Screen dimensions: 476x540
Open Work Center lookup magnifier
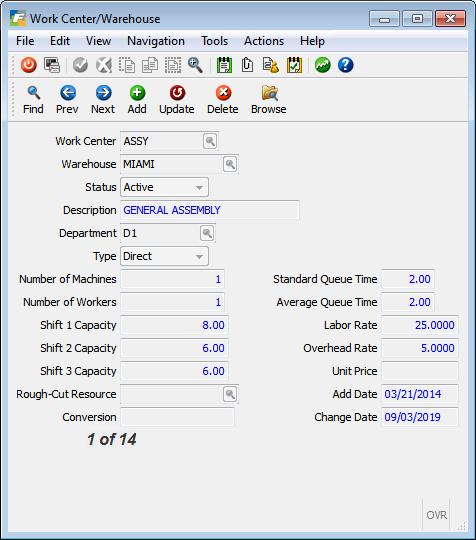point(210,141)
